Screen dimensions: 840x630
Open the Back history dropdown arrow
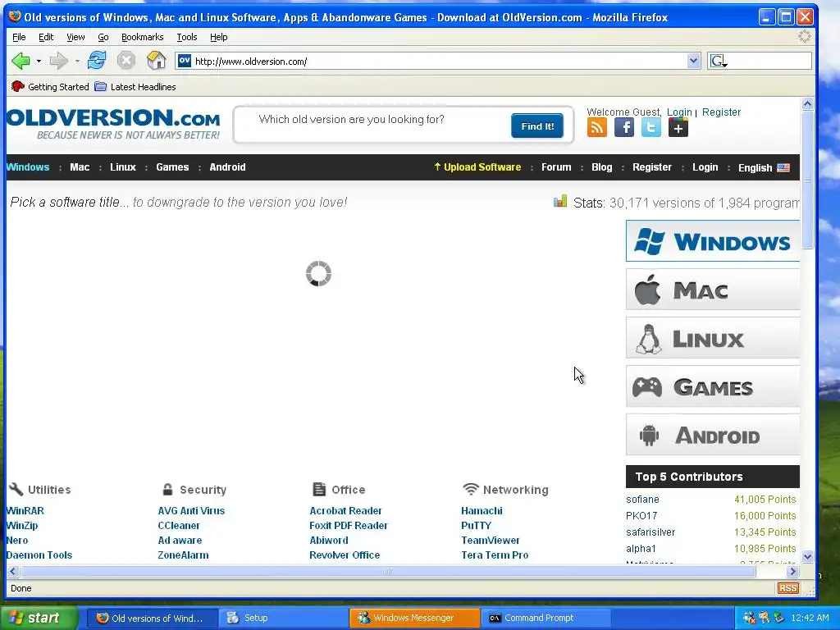pyautogui.click(x=39, y=61)
